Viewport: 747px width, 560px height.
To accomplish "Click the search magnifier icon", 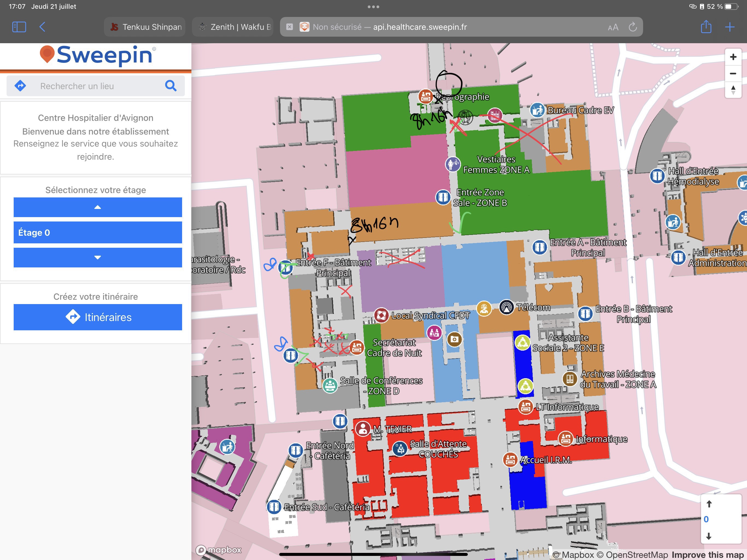I will pyautogui.click(x=171, y=86).
